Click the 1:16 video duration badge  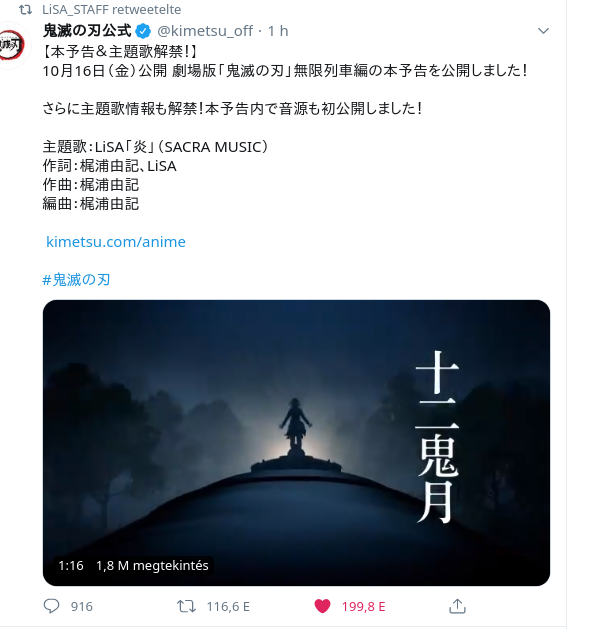[x=71, y=566]
